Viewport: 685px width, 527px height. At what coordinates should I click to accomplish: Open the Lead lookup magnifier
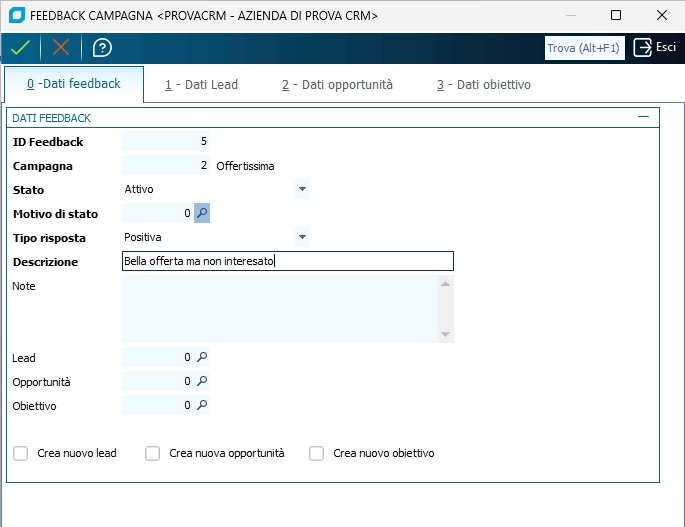202,357
